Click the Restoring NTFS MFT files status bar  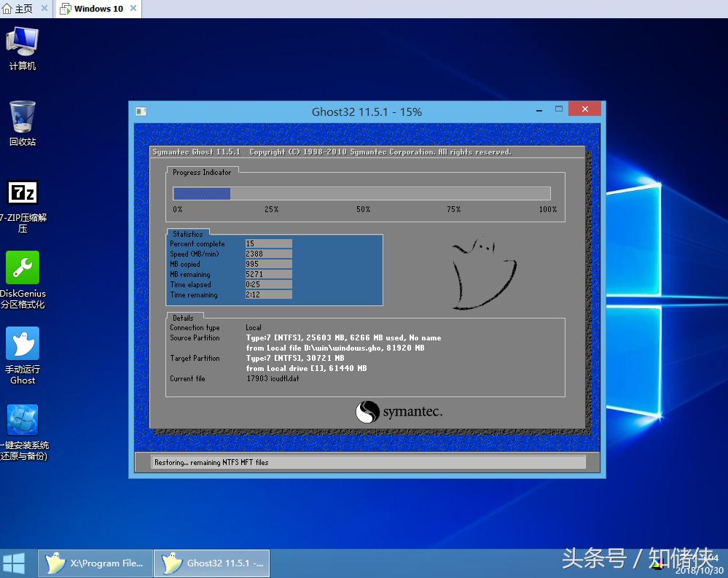tap(367, 462)
